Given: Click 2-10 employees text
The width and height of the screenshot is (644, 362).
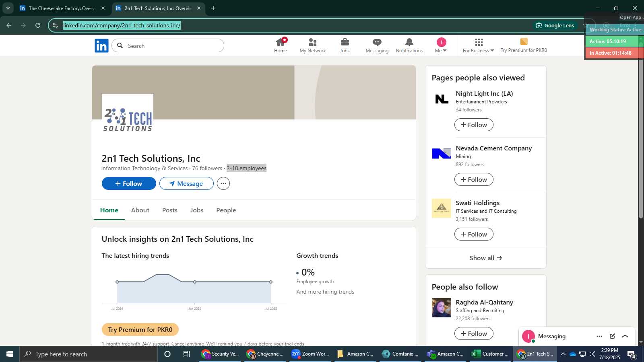Looking at the screenshot, I should click(246, 168).
